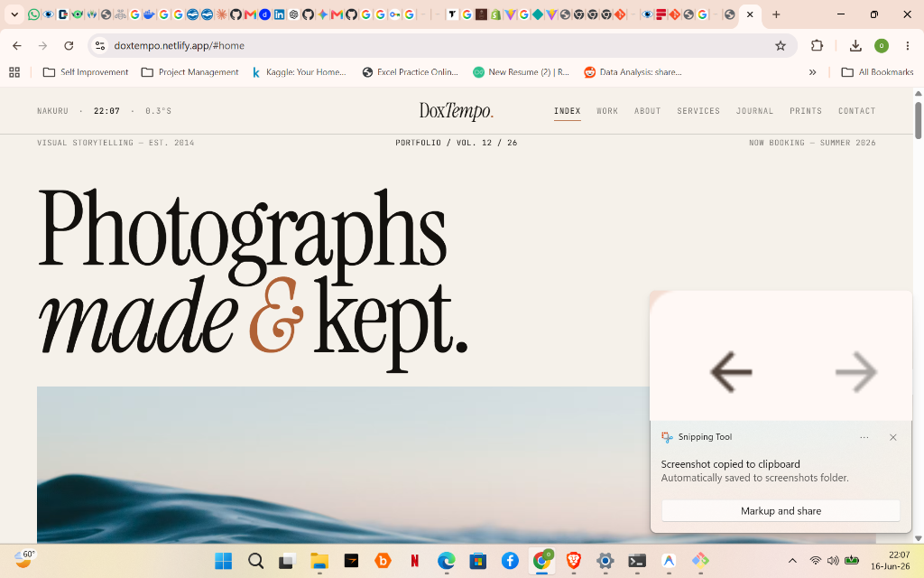Open the Snipping Tool notification options menu
924x578 pixels.
864,437
